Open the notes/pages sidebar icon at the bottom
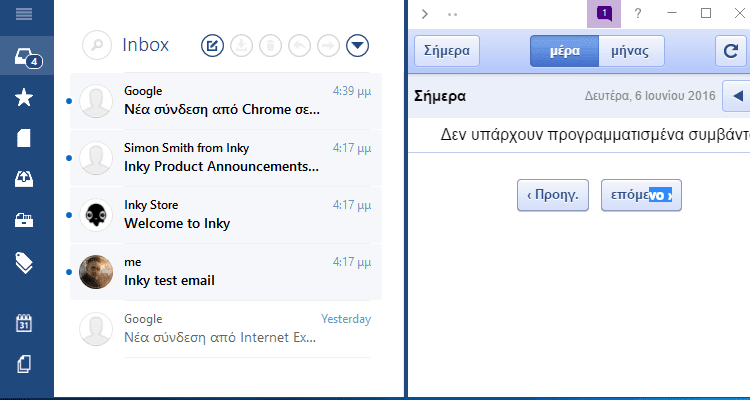The height and width of the screenshot is (400, 750). (24, 365)
